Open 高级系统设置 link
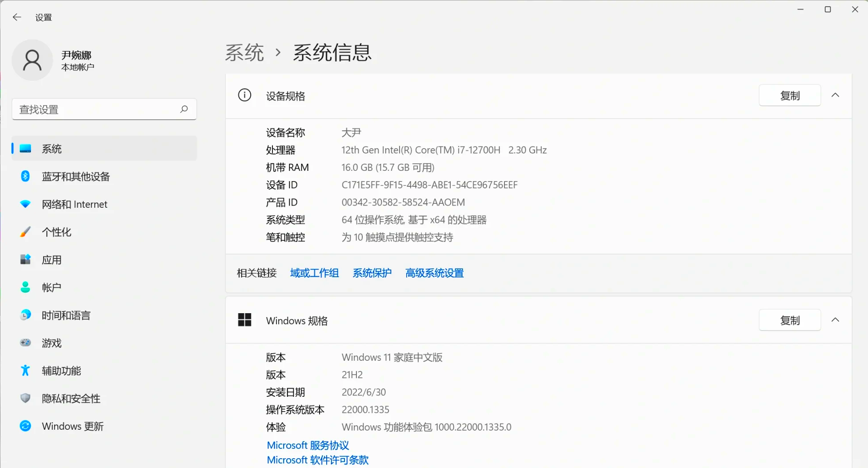 pos(434,273)
